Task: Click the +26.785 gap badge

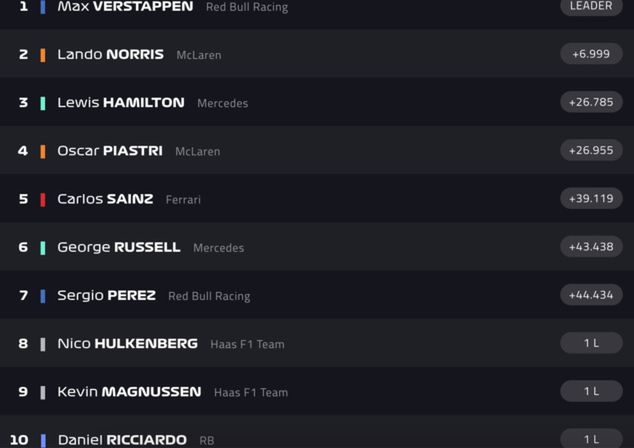Action: (591, 102)
